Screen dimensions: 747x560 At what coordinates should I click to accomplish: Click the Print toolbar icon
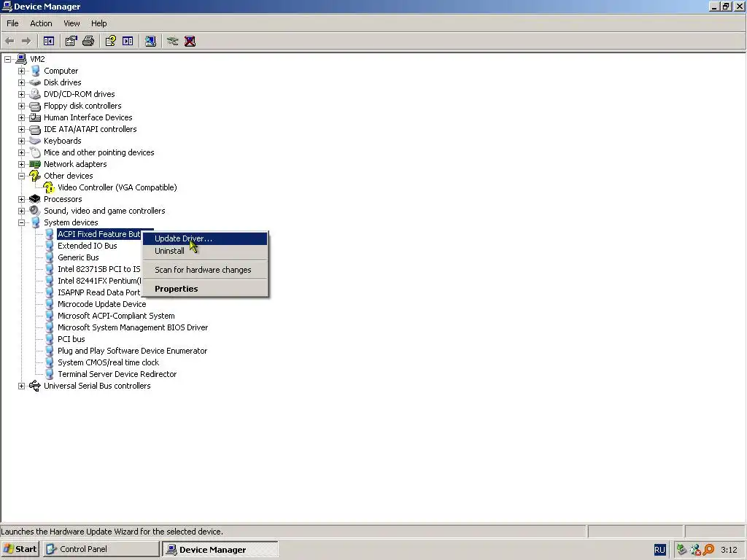click(x=88, y=42)
